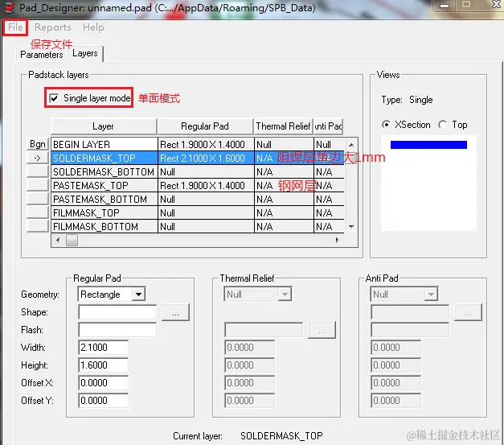
Task: Click the row selector beside PASTEMASK_TOP
Action: 38,185
